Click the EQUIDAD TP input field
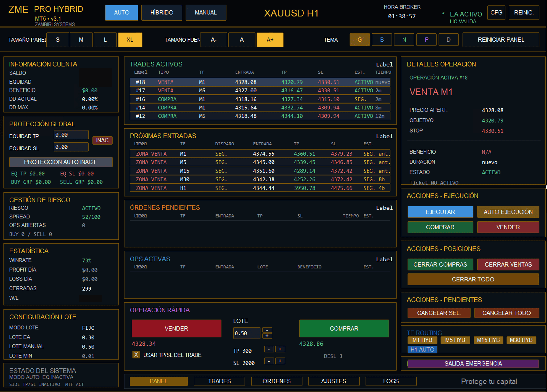 71,135
